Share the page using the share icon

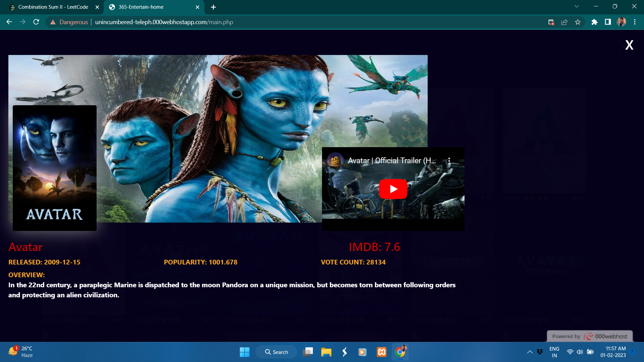click(x=565, y=22)
